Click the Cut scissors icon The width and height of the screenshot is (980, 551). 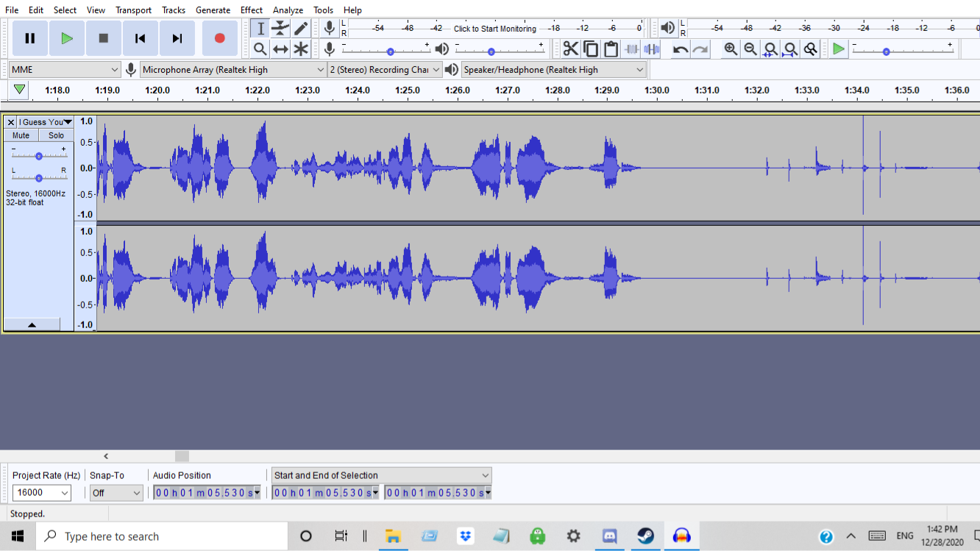pyautogui.click(x=571, y=49)
